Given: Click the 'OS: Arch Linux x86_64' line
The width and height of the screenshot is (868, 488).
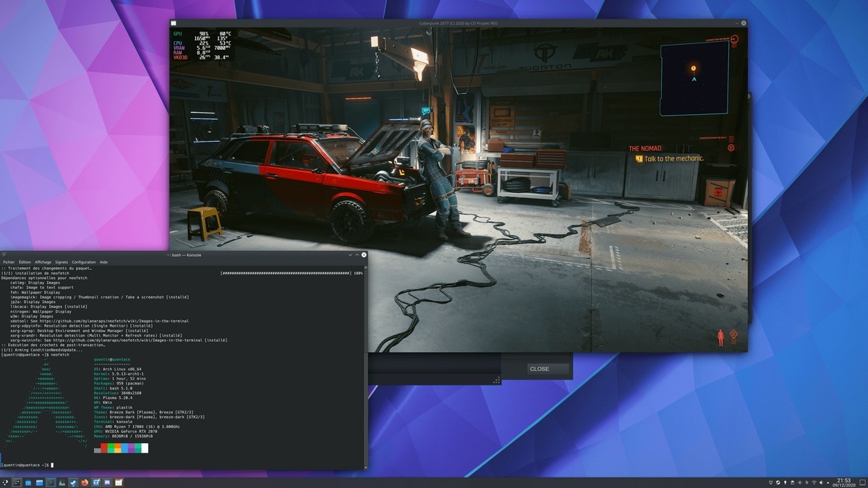Looking at the screenshot, I should 118,369.
